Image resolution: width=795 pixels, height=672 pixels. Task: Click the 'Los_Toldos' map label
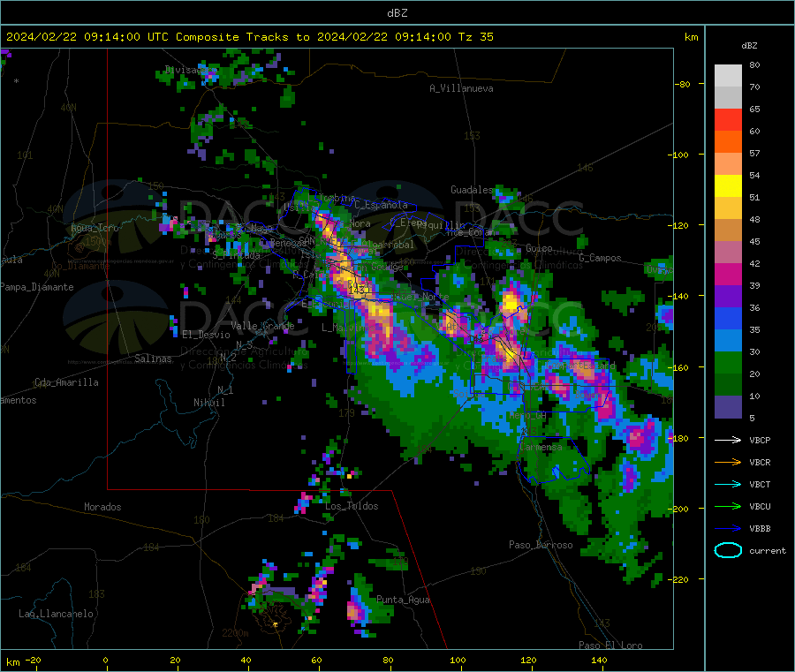[x=352, y=506]
